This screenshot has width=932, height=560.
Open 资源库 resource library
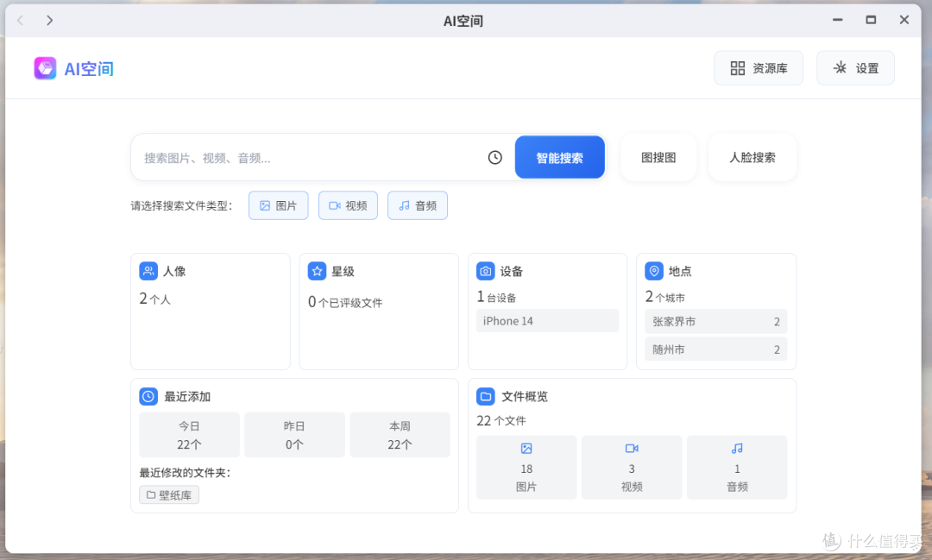[x=759, y=68]
